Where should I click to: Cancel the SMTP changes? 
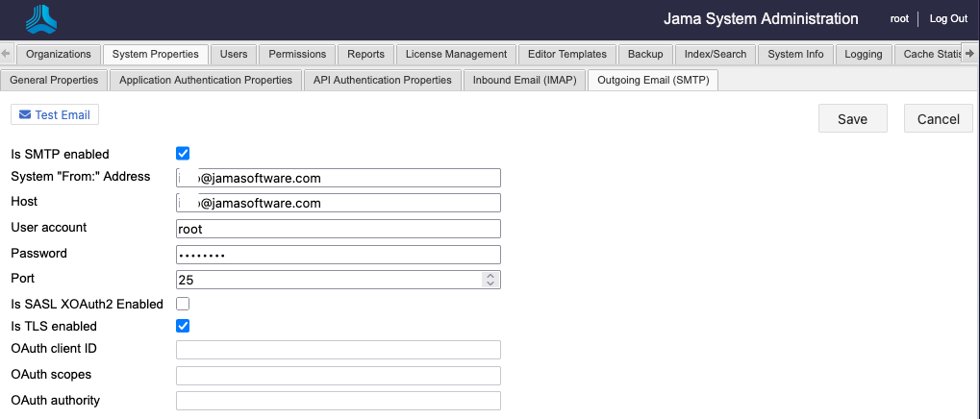938,118
